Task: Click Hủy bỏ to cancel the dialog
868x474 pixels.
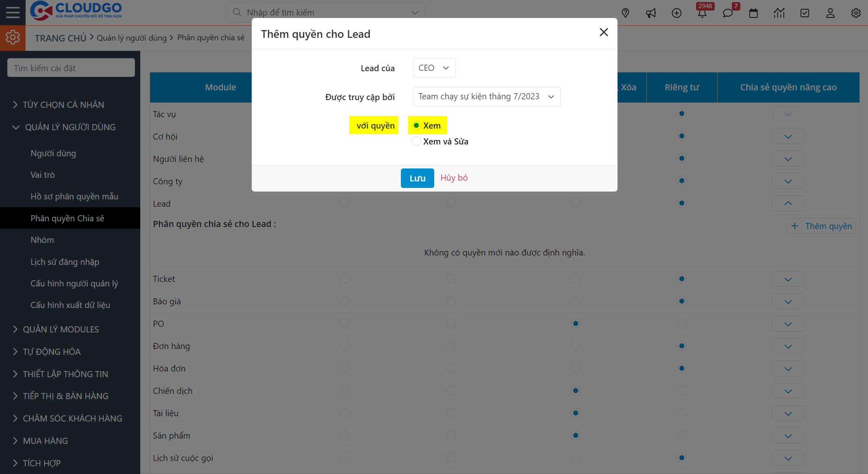Action: [454, 178]
